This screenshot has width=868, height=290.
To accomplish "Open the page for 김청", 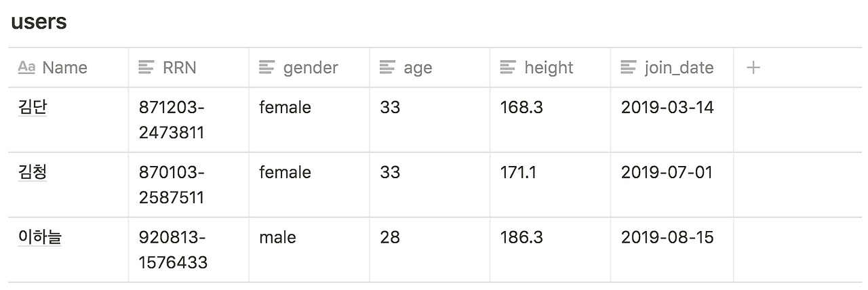I will (33, 172).
